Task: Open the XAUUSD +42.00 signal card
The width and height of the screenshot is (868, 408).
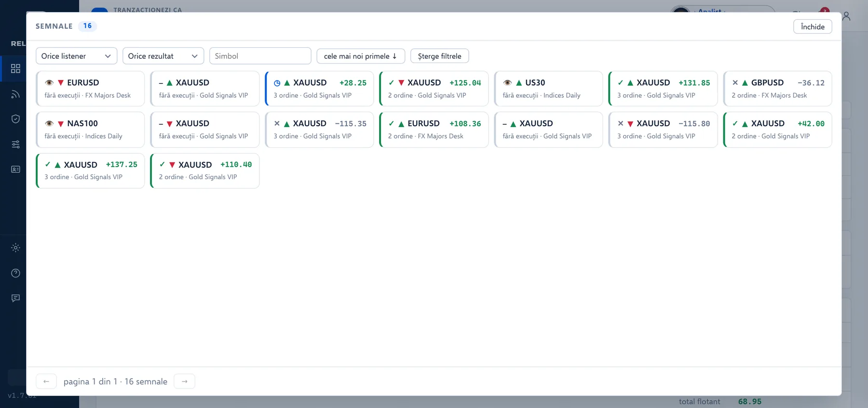Action: click(777, 130)
